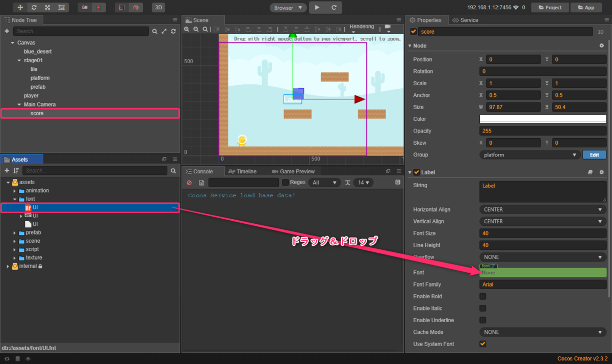Open the Label component help book icon

tap(591, 172)
